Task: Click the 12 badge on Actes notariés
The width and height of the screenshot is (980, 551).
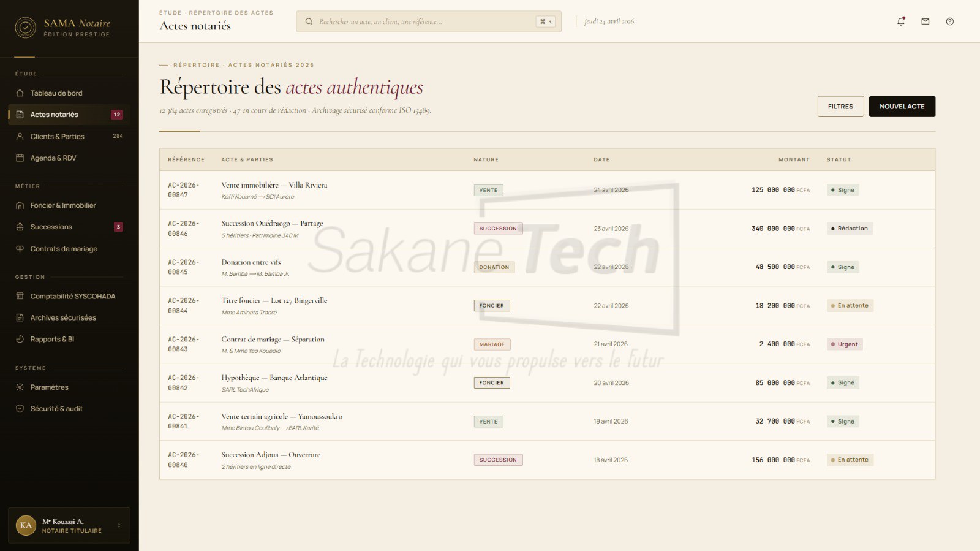Action: pos(117,115)
